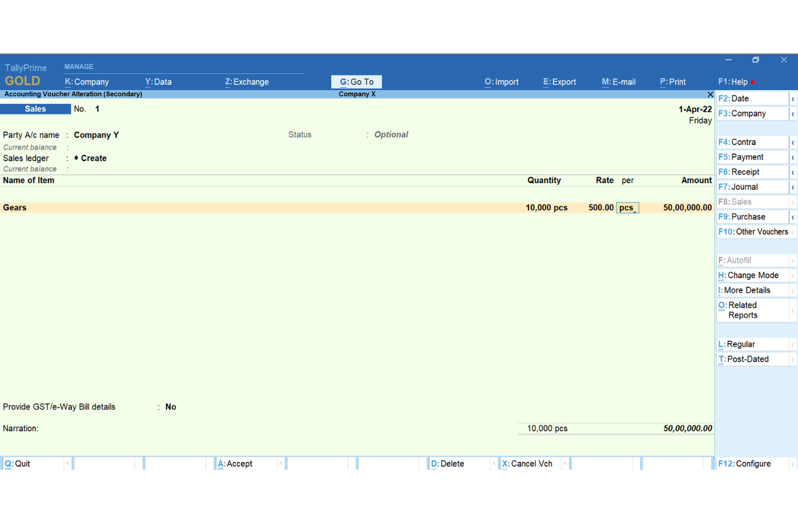Switch to Purchase voucher with F9
This screenshot has height=532, width=798.
click(x=747, y=216)
